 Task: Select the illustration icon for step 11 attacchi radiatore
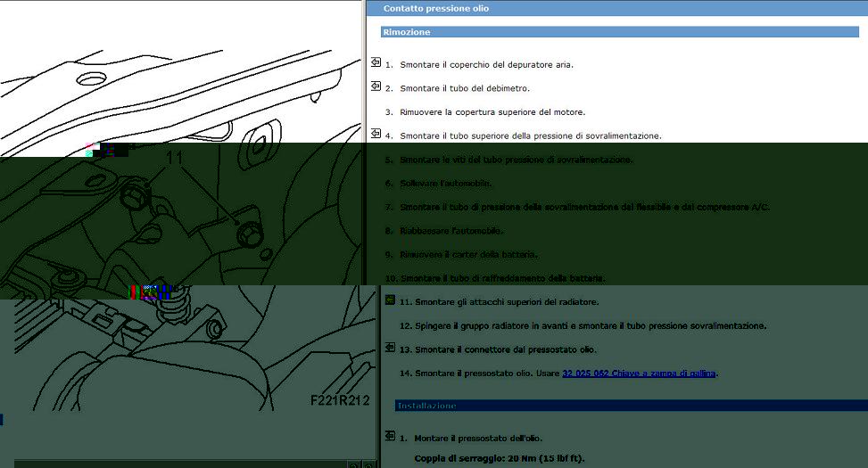coord(390,300)
